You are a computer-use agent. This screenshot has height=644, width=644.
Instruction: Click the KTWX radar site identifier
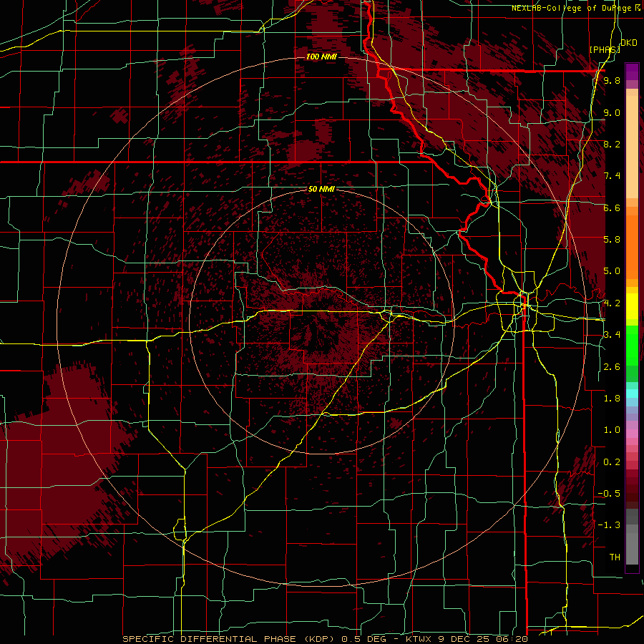tap(420, 639)
